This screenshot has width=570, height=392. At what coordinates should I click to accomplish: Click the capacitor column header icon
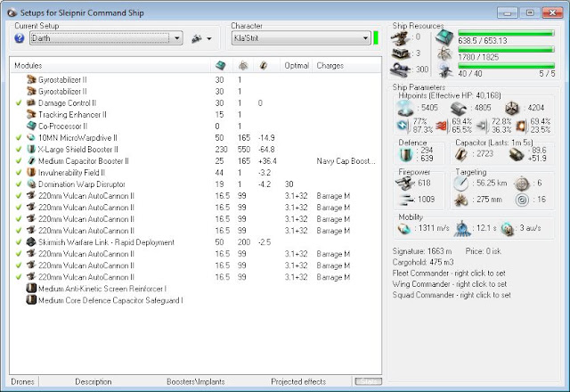click(264, 65)
